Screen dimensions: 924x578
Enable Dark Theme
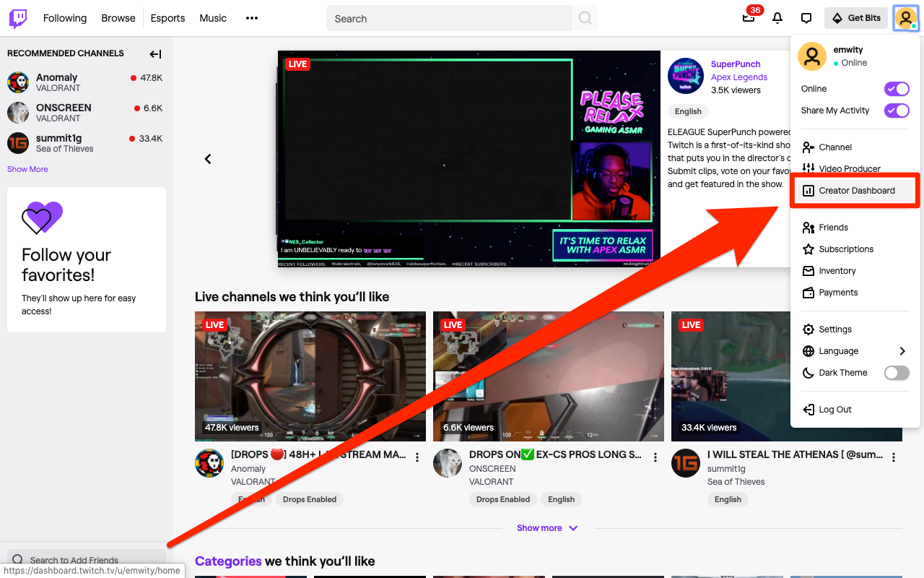[x=897, y=373]
